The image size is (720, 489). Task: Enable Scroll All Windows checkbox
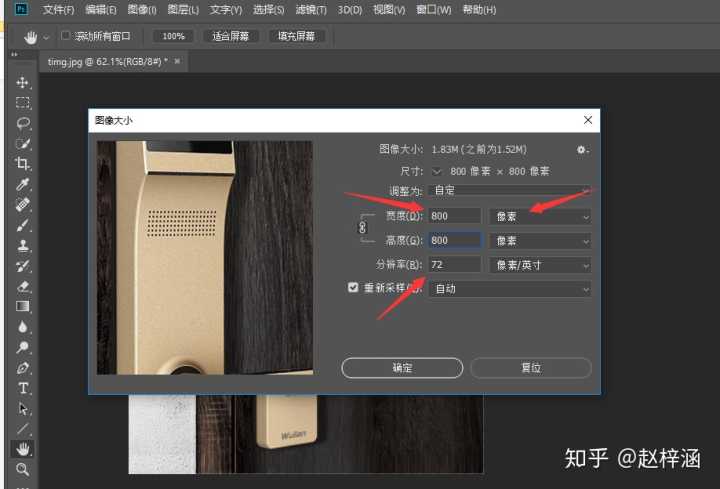pyautogui.click(x=66, y=35)
